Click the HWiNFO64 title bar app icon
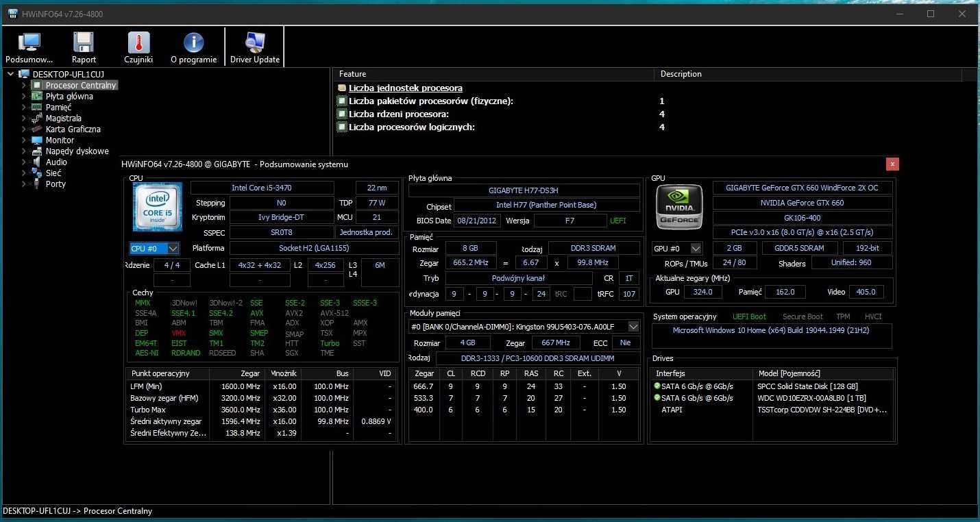The height and width of the screenshot is (522, 980). coord(12,14)
